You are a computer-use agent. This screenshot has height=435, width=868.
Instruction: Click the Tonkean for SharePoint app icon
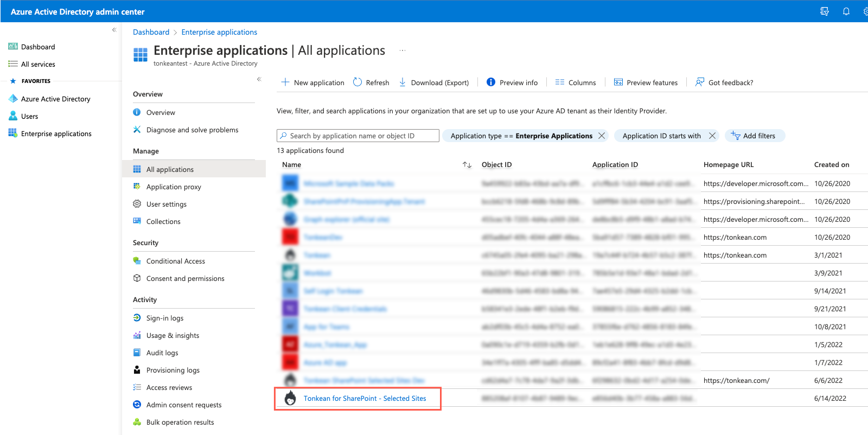290,398
